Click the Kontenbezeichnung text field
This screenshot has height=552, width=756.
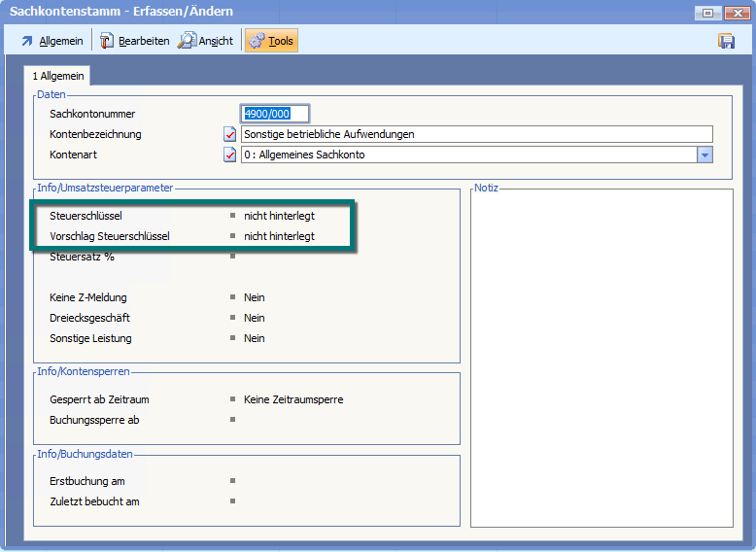tap(476, 134)
